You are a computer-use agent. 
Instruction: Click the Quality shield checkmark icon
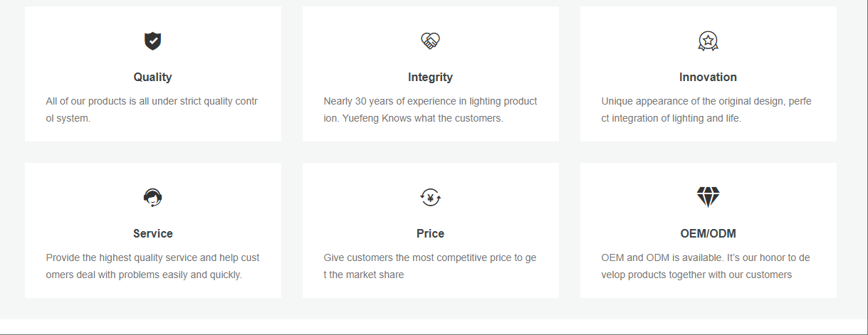tap(152, 41)
